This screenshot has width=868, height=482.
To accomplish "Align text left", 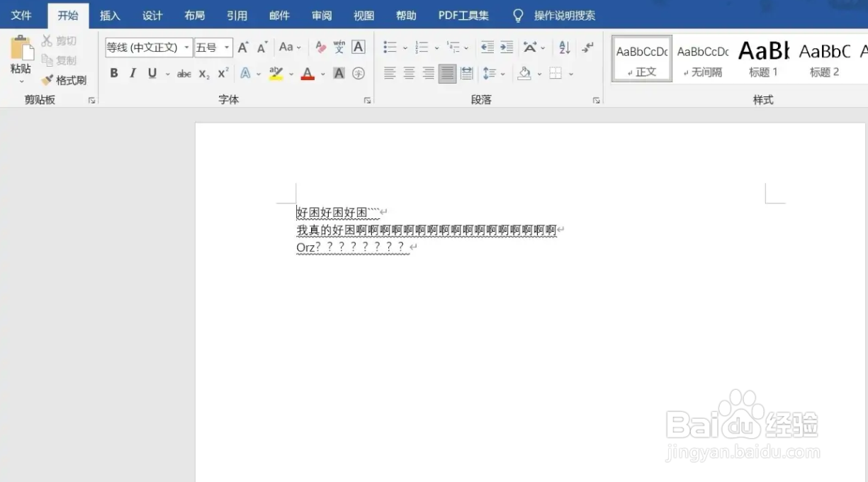I will (x=390, y=73).
